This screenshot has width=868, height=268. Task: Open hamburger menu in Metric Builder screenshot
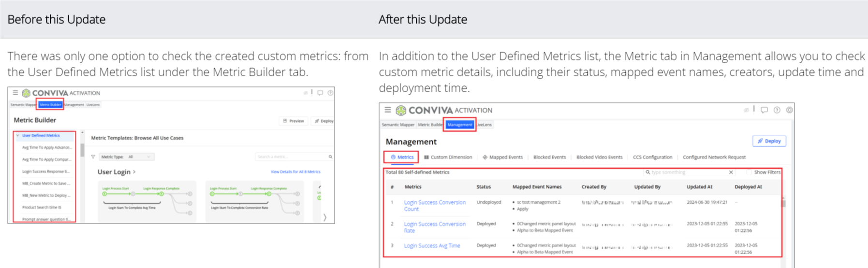15,93
